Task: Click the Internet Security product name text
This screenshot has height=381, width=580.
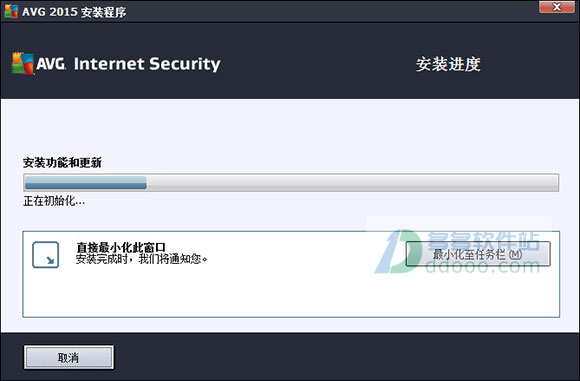Action: point(147,64)
